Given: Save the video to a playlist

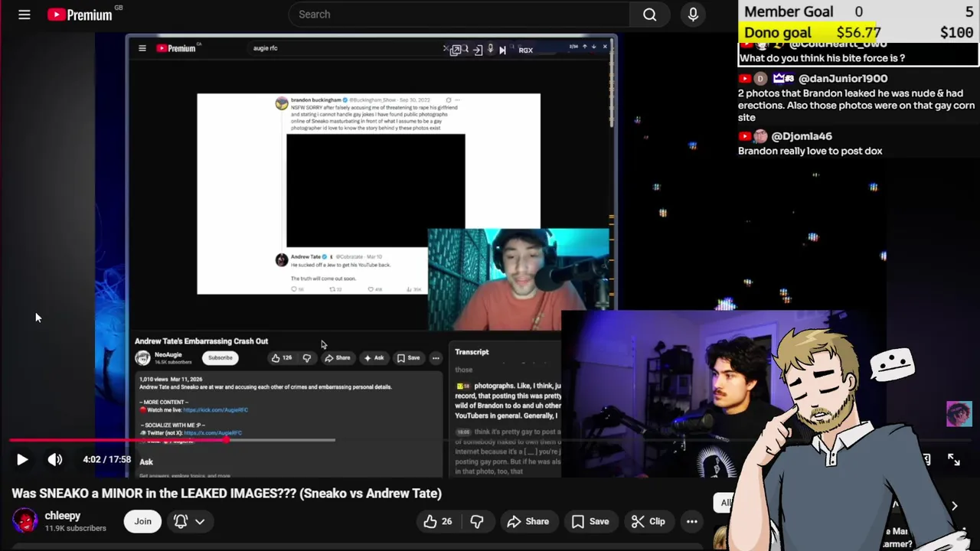Looking at the screenshot, I should (590, 521).
